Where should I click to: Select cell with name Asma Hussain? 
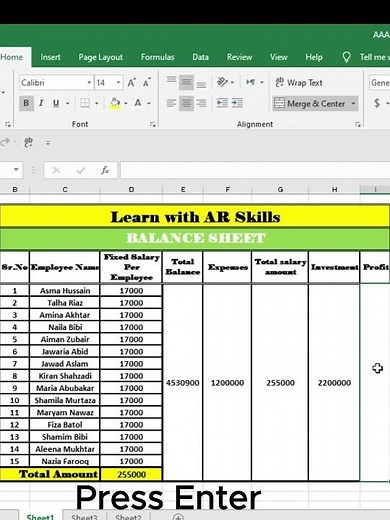click(65, 291)
